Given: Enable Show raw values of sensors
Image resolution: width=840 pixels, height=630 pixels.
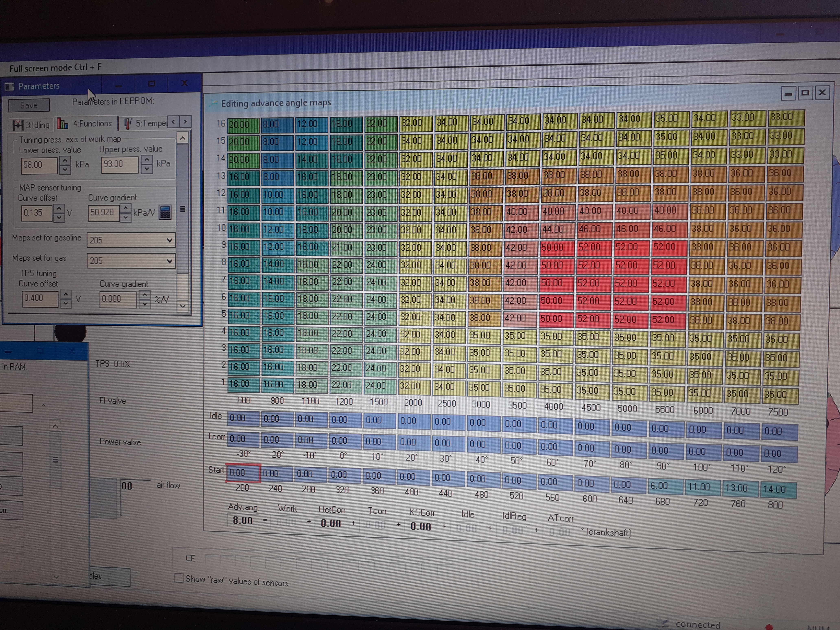Looking at the screenshot, I should [x=178, y=578].
